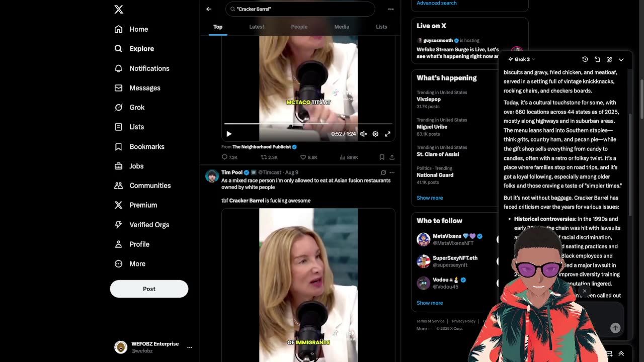Expand footer More options
The image size is (644, 362).
pos(424,329)
